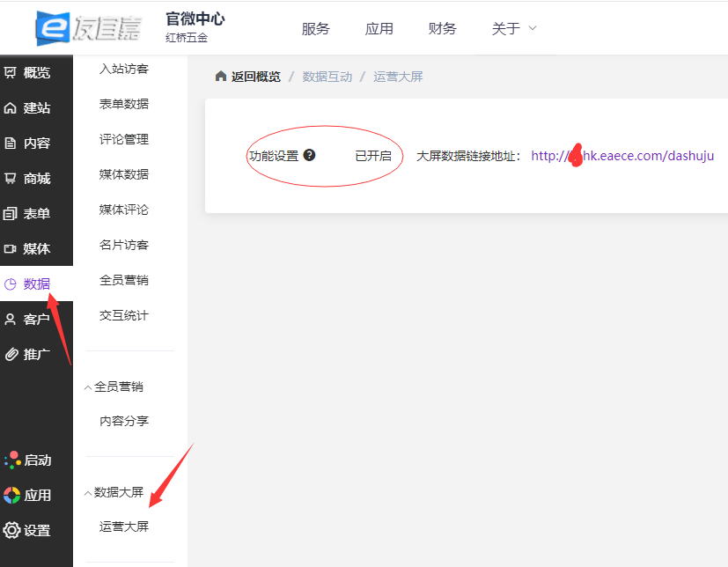Open the 应用 top navigation menu
Viewport: 728px width, 567px height.
click(x=379, y=29)
